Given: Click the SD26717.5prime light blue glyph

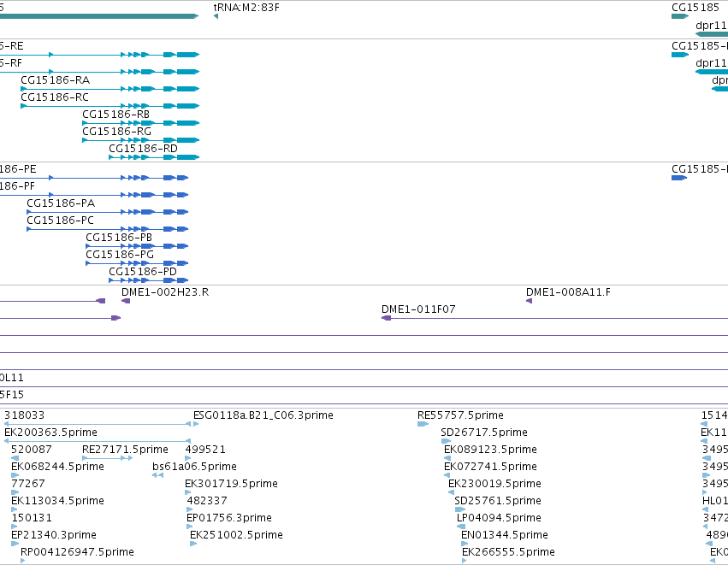Looking at the screenshot, I should (x=447, y=441).
